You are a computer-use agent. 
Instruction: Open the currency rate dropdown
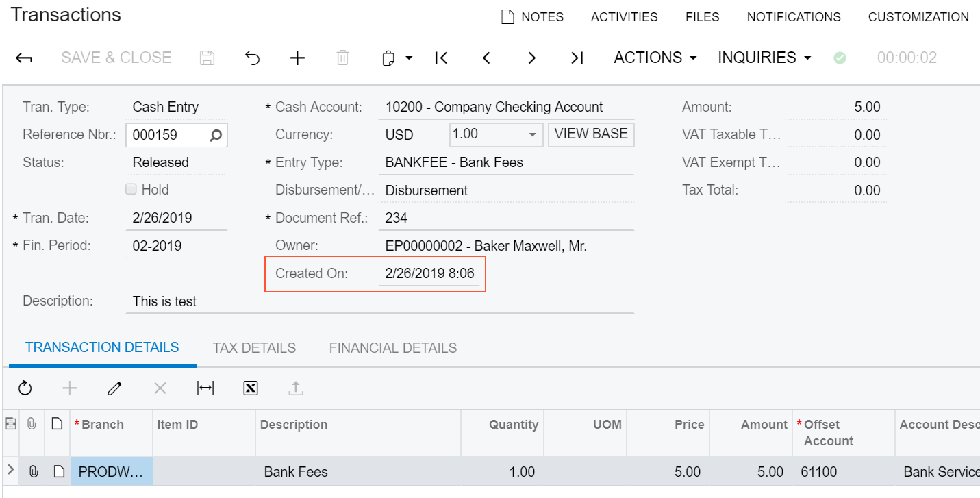pyautogui.click(x=532, y=135)
